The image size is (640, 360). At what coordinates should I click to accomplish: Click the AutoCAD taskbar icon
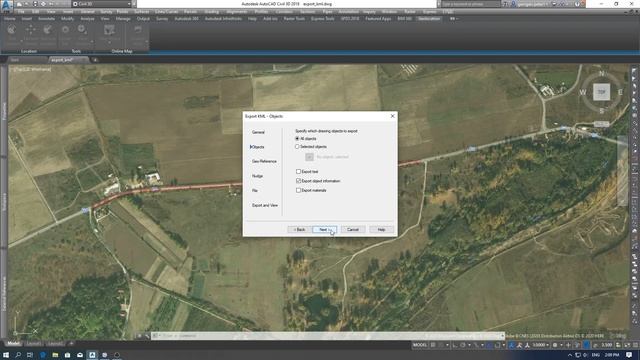click(x=92, y=355)
